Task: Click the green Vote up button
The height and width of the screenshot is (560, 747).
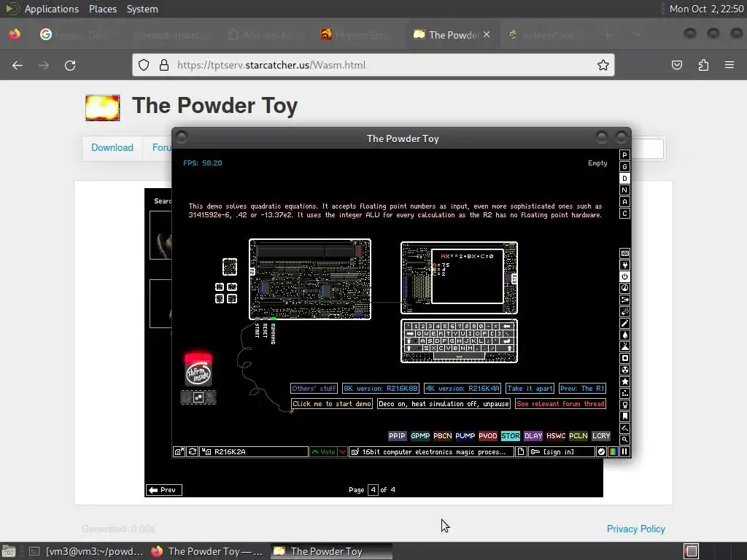Action: 323,452
